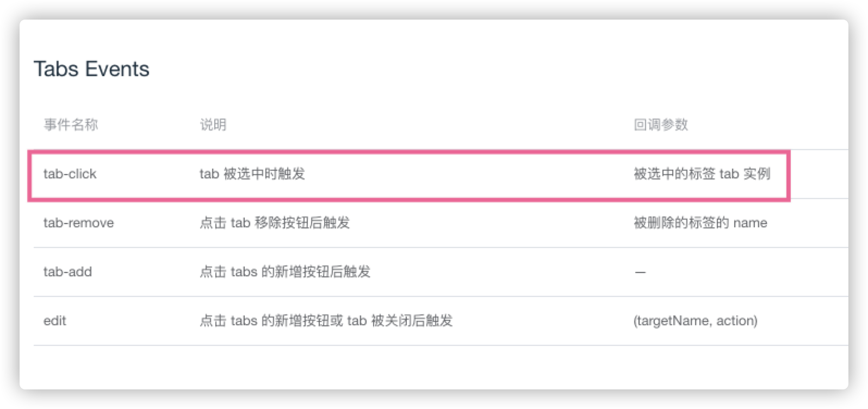Select the 说明 column header
Viewport: 868px width, 409px height.
click(213, 125)
